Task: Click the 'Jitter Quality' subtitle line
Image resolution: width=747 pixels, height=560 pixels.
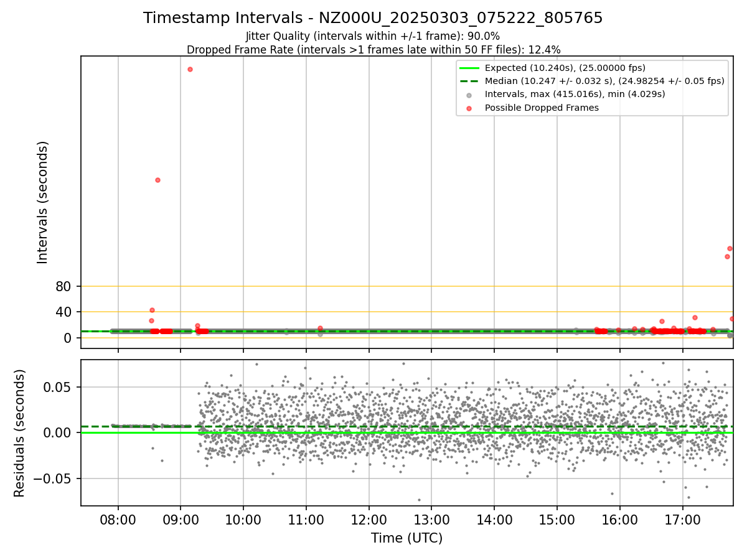Action: [x=373, y=36]
